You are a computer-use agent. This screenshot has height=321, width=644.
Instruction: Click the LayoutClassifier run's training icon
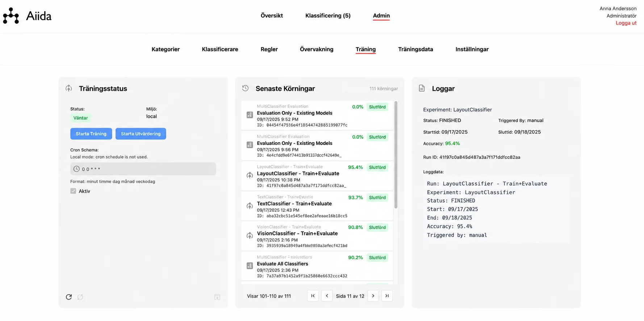tap(250, 176)
